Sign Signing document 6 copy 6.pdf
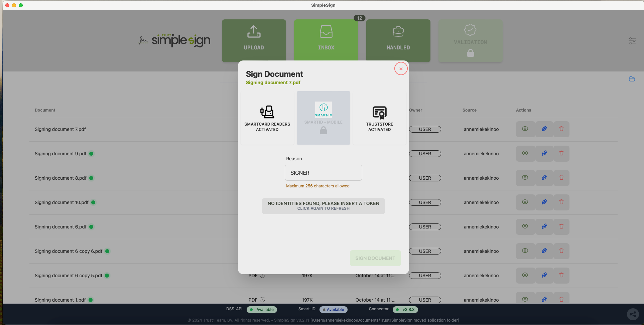 544,251
